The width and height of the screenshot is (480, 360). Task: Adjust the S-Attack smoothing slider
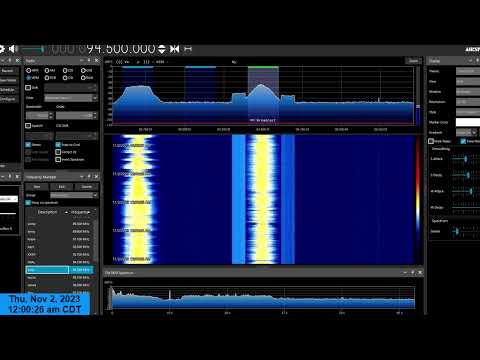465,159
